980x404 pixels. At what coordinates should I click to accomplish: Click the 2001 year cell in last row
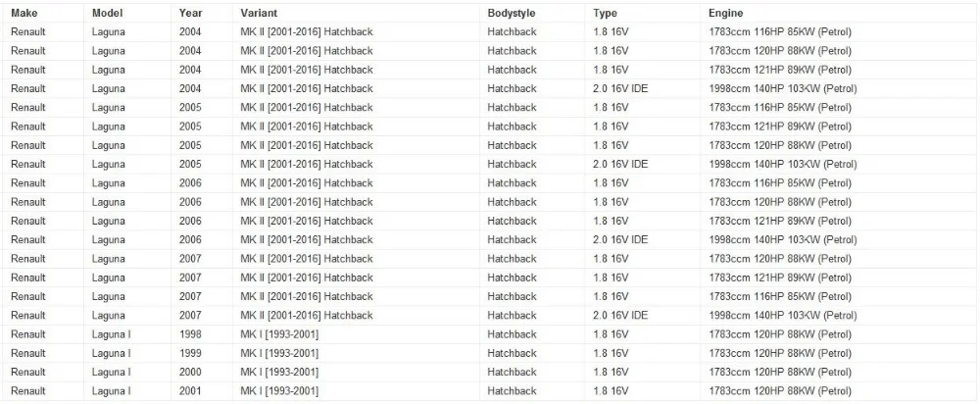pyautogui.click(x=190, y=391)
